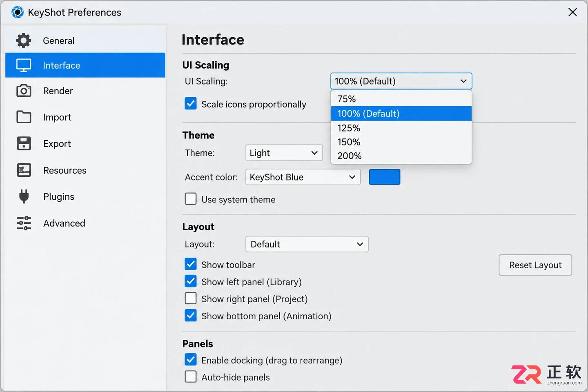Click the General gear icon
588x392 pixels.
click(24, 40)
